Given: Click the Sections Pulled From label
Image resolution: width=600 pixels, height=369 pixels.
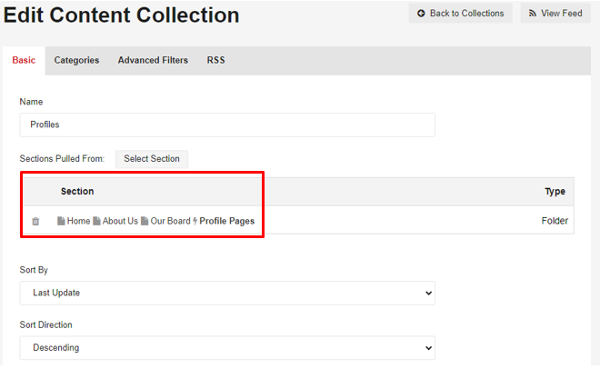Looking at the screenshot, I should (x=62, y=158).
